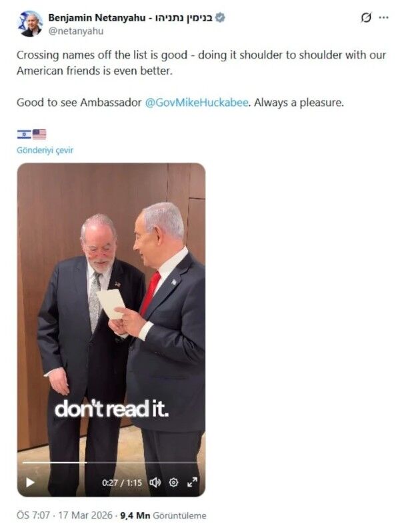The height and width of the screenshot is (532, 416).
Task: Click the blue verified badge next to the name
Action: [x=220, y=17]
